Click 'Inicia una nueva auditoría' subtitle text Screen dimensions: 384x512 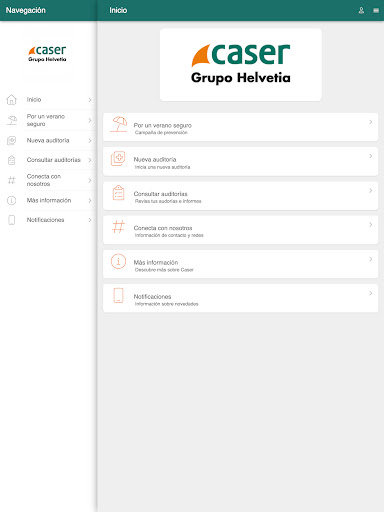click(x=162, y=167)
